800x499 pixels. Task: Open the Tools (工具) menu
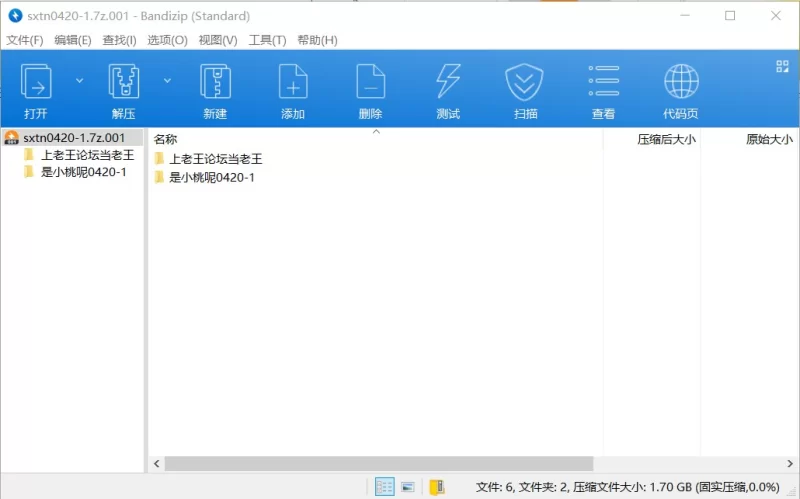pyautogui.click(x=267, y=40)
